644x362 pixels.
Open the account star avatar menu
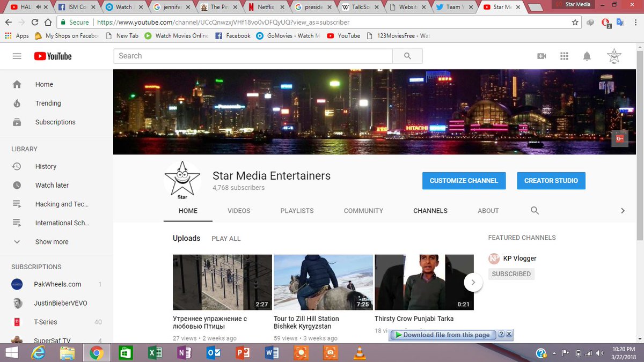tap(614, 56)
